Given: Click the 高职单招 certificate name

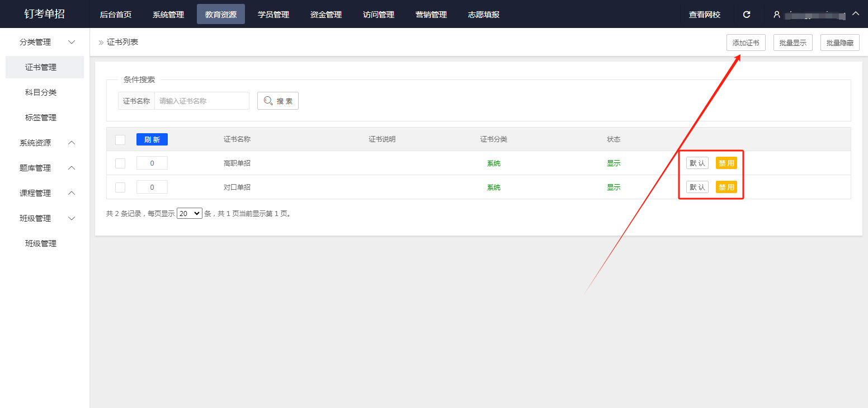Looking at the screenshot, I should pos(237,163).
